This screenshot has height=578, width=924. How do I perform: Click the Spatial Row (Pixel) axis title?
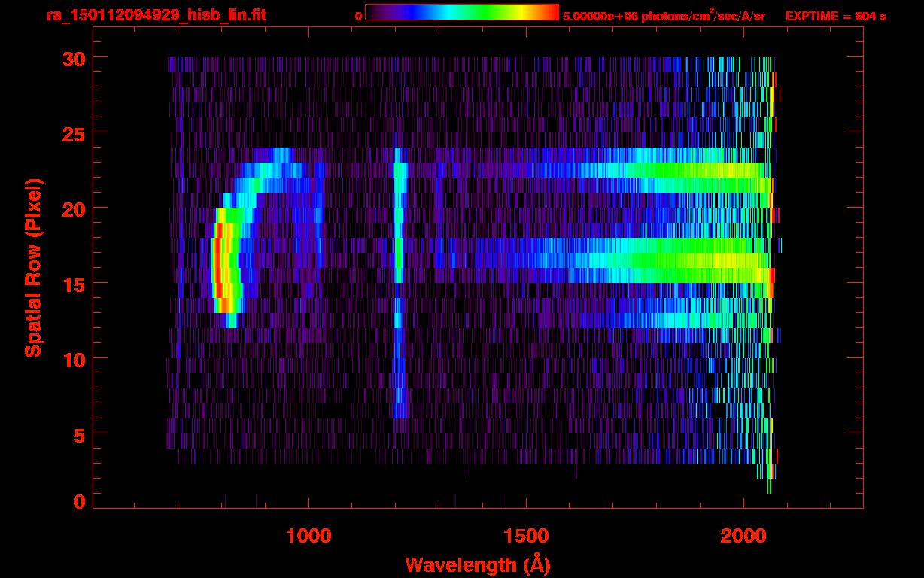point(34,268)
